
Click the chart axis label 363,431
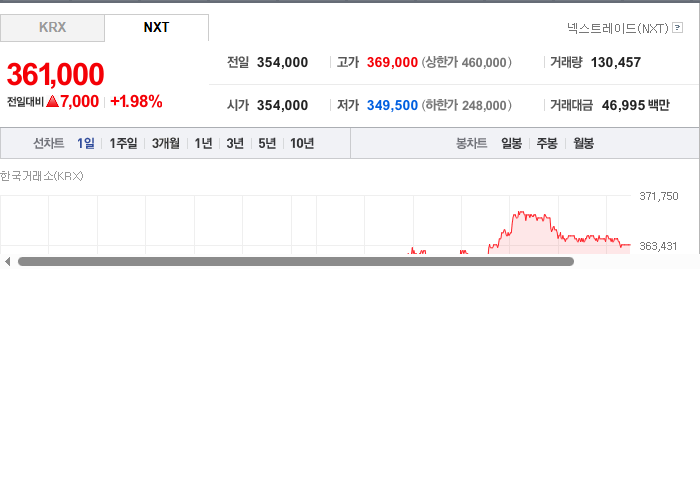pos(658,246)
